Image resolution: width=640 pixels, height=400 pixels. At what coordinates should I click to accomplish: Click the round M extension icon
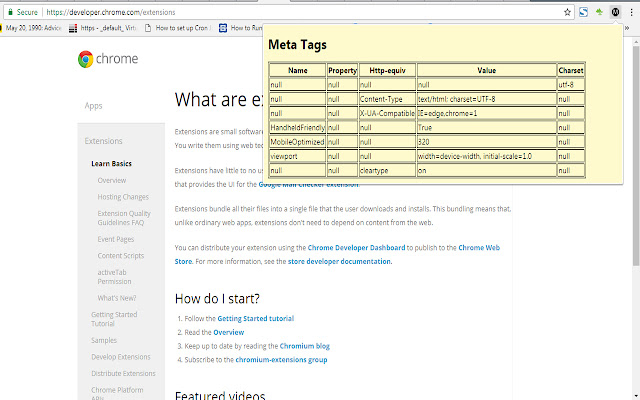coord(614,12)
